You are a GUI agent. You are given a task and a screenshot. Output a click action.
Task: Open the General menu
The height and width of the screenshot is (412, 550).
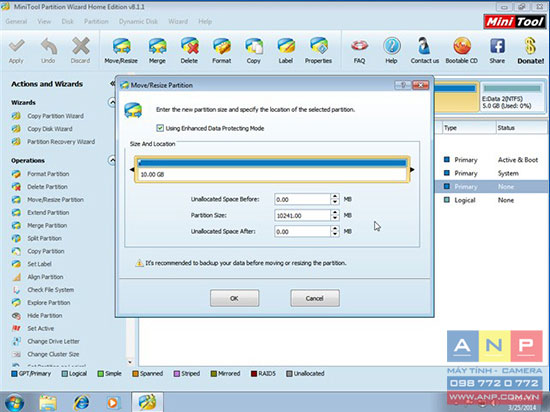pos(16,21)
